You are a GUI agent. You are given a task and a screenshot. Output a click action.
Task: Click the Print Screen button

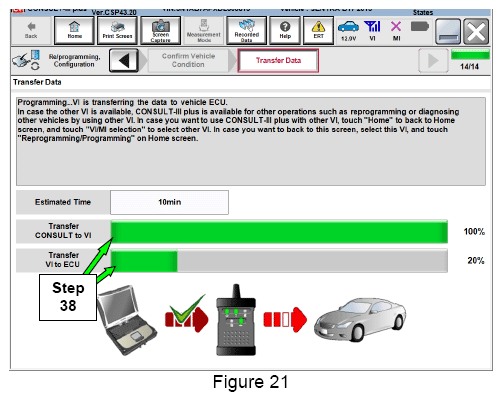pyautogui.click(x=117, y=30)
